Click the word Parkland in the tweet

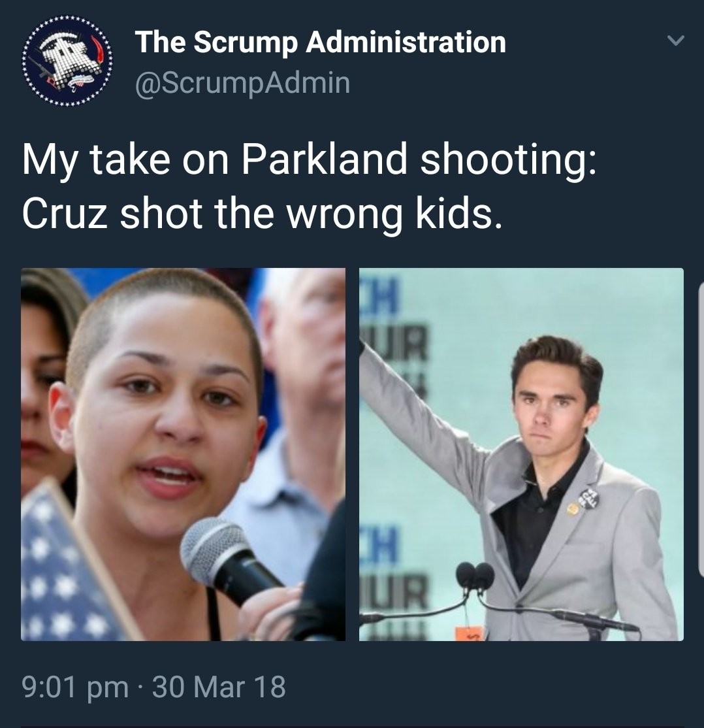point(323,159)
